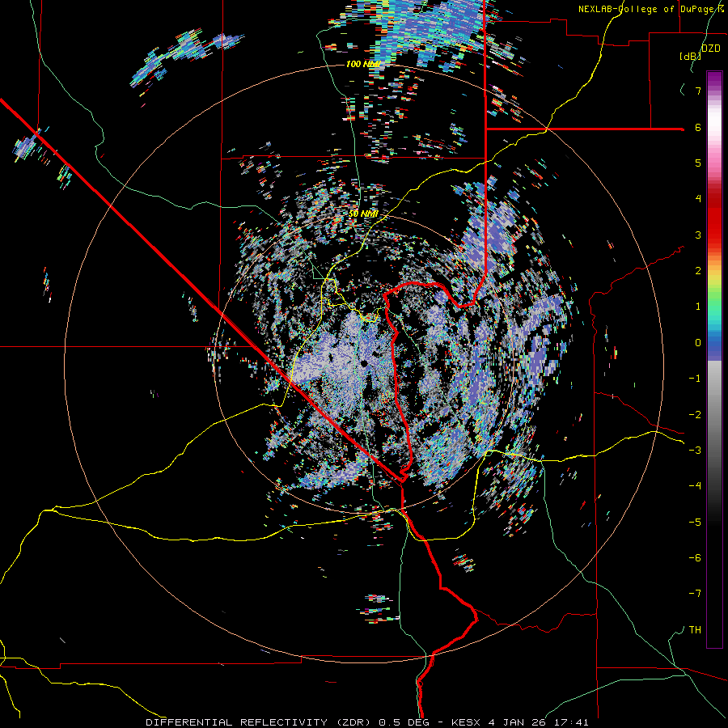Click the -6 value on the scale
728x728 pixels.
click(x=695, y=558)
